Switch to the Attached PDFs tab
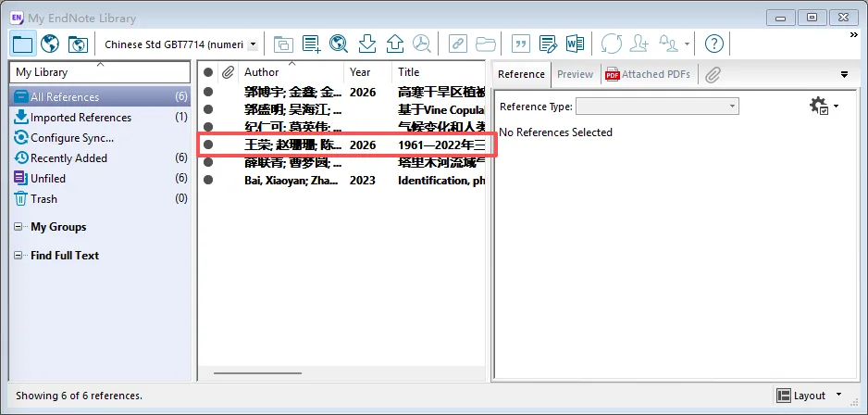The width and height of the screenshot is (868, 415). coord(649,74)
